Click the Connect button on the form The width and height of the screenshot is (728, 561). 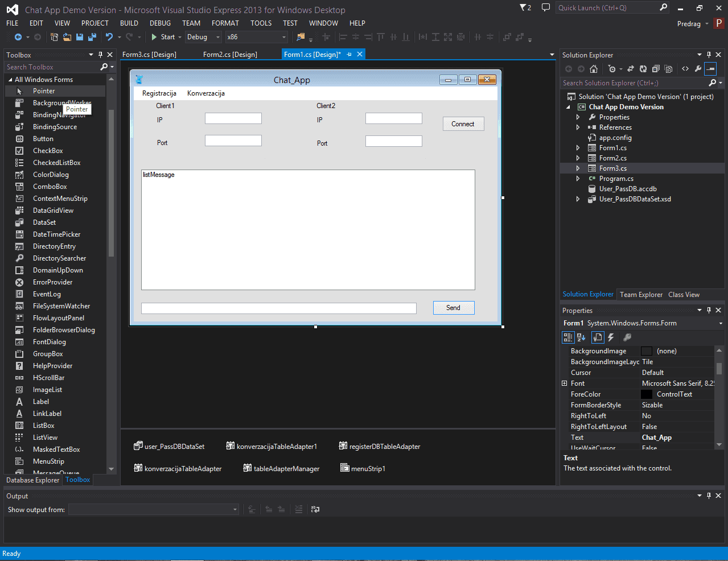463,124
